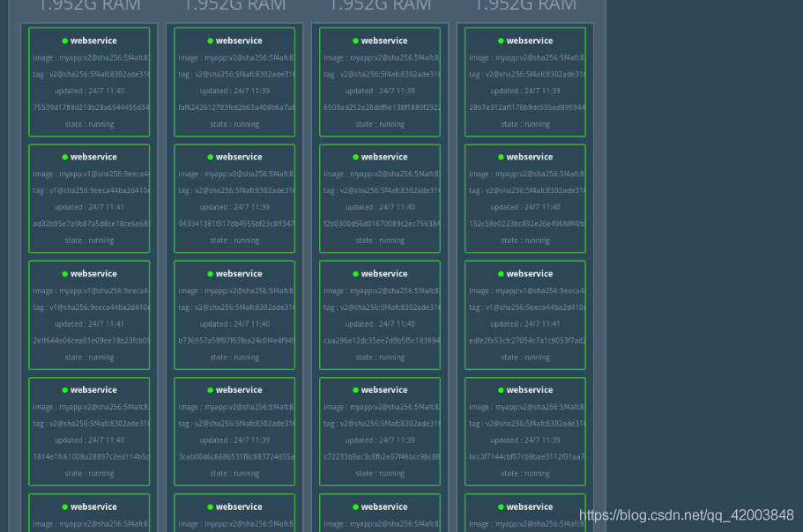Image resolution: width=803 pixels, height=532 pixels.
Task: Select container ID ad32b95e7a9b87a5d8ce18ce6e68
Action: click(x=91, y=224)
